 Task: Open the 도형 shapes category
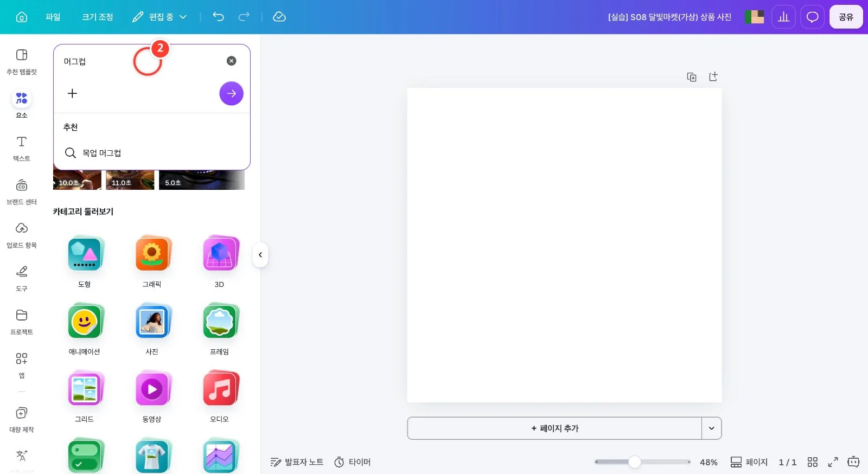84,261
